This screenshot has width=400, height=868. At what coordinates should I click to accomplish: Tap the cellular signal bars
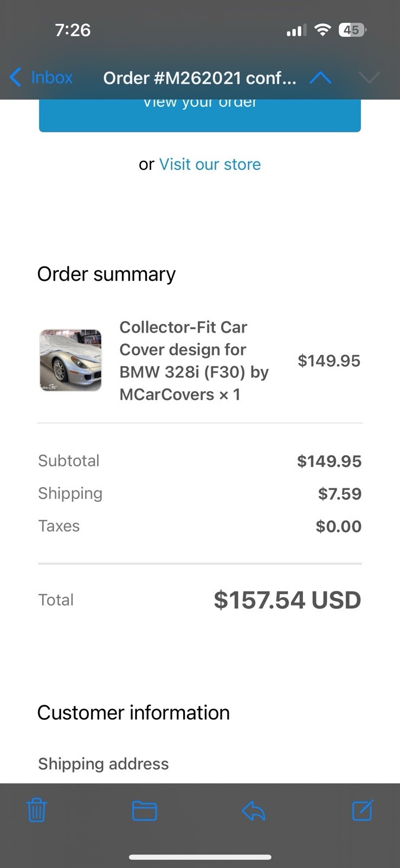pos(296,30)
